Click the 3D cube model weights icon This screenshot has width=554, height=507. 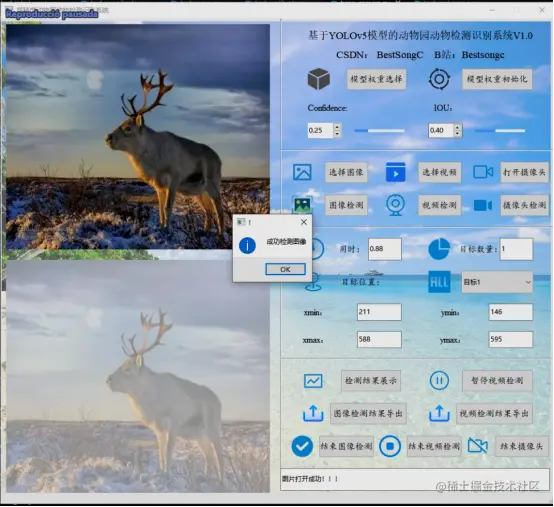pyautogui.click(x=319, y=79)
